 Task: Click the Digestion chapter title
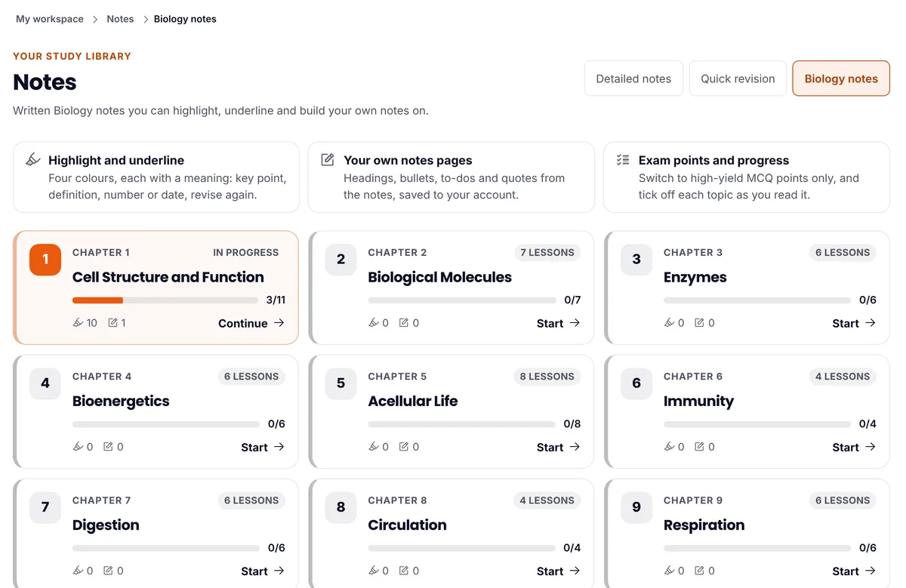click(106, 525)
